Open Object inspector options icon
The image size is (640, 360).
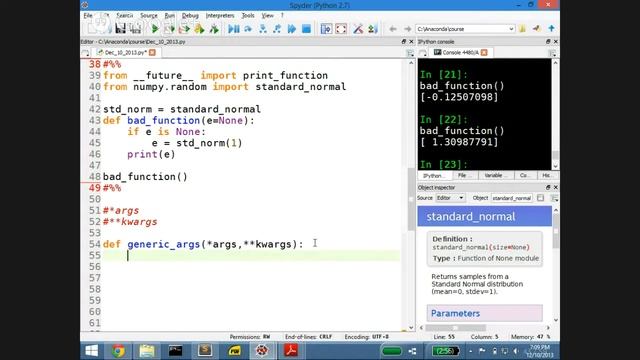pyautogui.click(x=554, y=198)
